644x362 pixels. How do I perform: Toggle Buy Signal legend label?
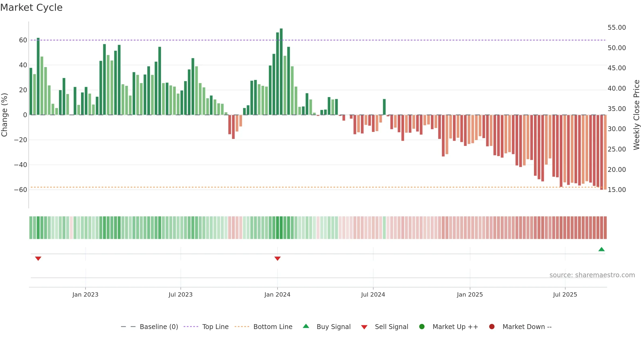(x=334, y=327)
